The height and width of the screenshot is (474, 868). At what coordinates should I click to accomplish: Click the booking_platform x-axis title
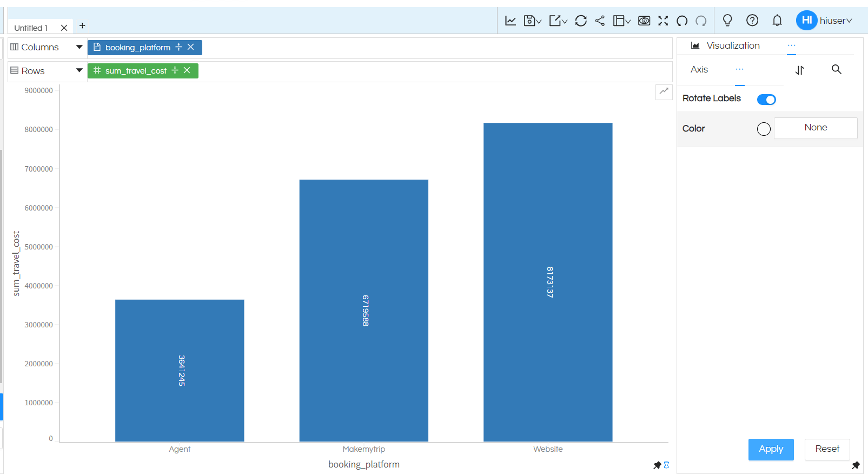(x=364, y=464)
